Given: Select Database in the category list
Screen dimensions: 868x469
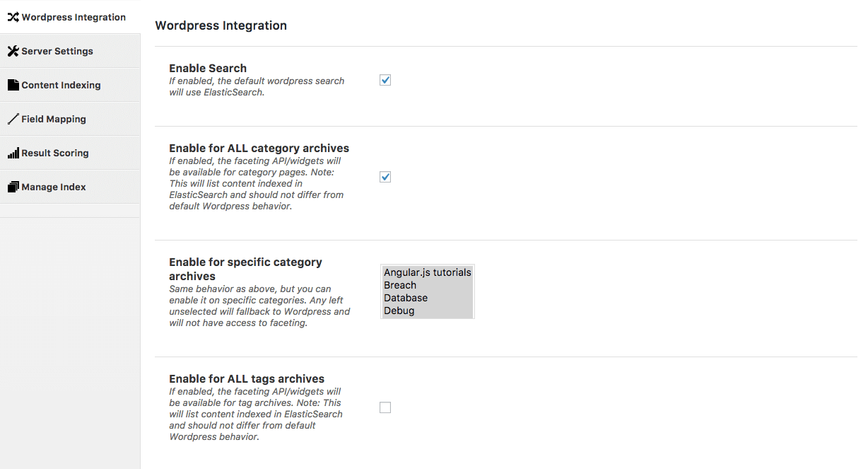Looking at the screenshot, I should (427, 298).
